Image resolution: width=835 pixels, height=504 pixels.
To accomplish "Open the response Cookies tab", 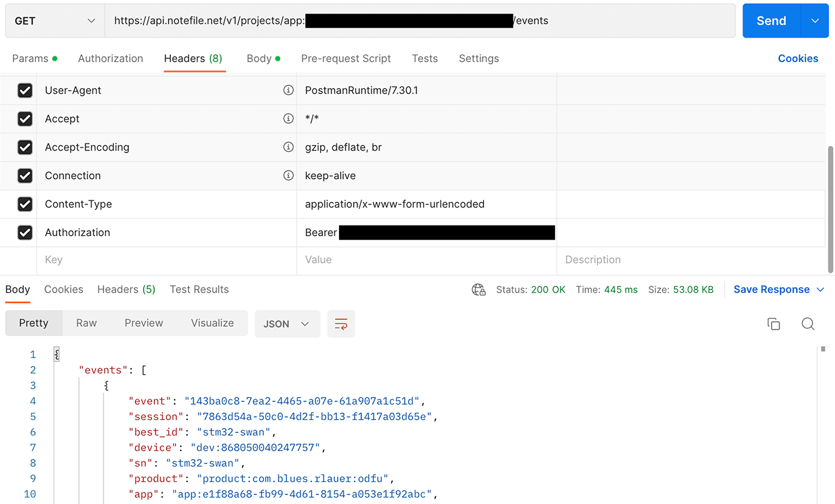I will coord(63,289).
